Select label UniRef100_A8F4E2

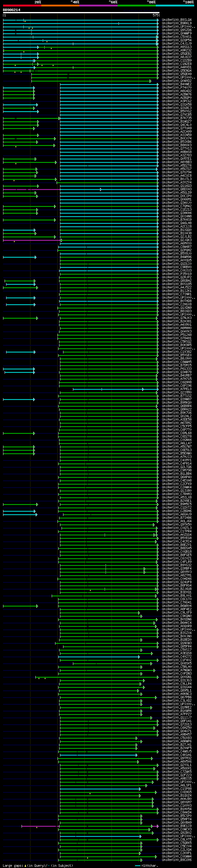pyautogui.click(x=177, y=609)
